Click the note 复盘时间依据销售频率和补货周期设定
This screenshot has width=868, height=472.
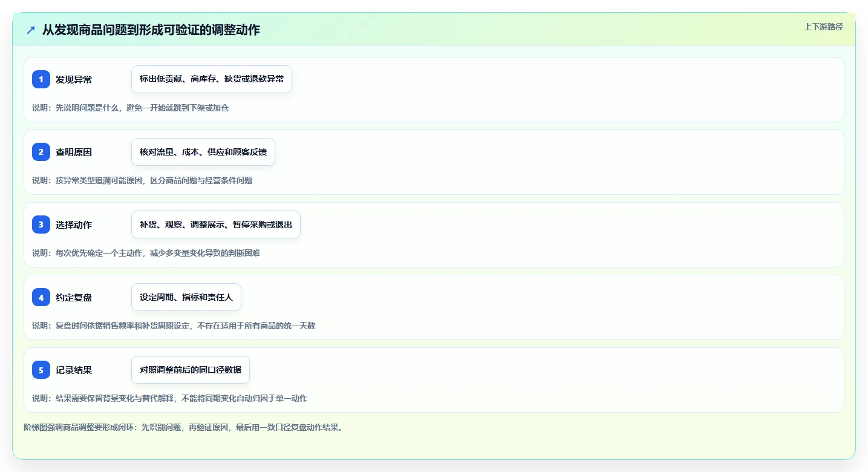pyautogui.click(x=123, y=326)
